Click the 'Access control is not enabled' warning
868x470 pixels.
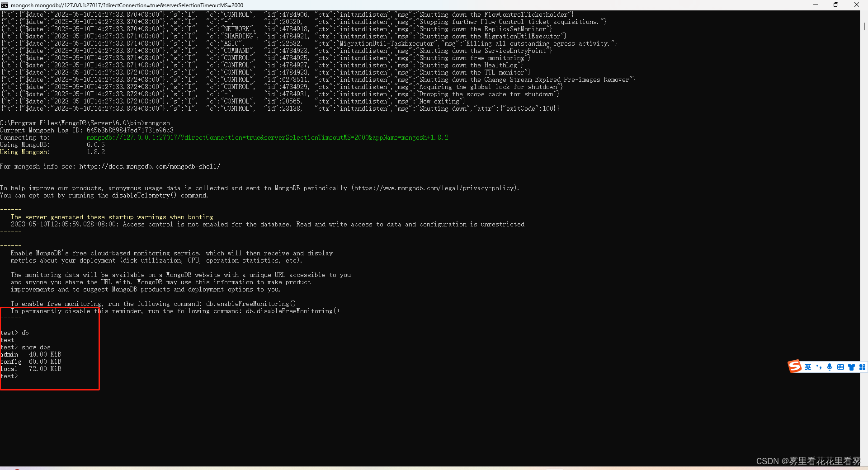(x=268, y=224)
